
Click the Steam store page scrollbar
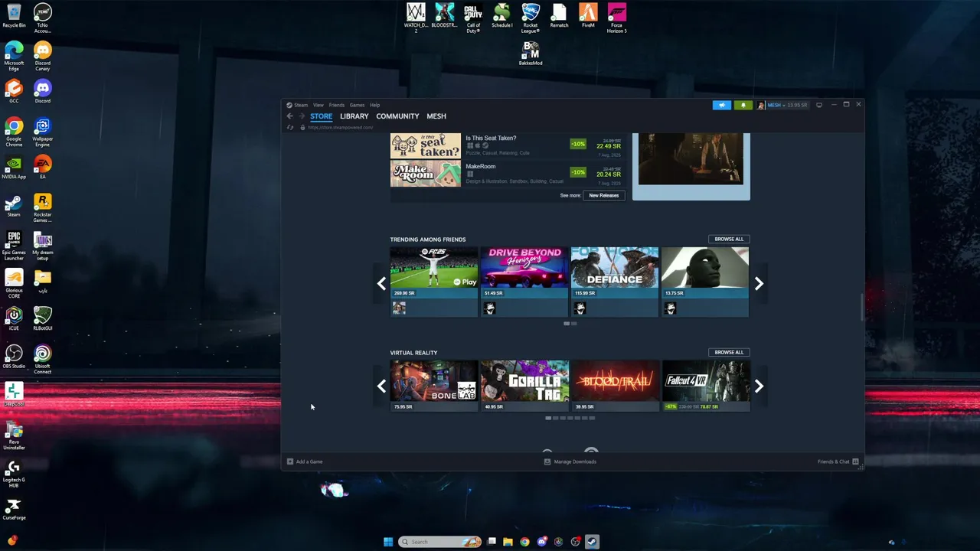pyautogui.click(x=861, y=308)
